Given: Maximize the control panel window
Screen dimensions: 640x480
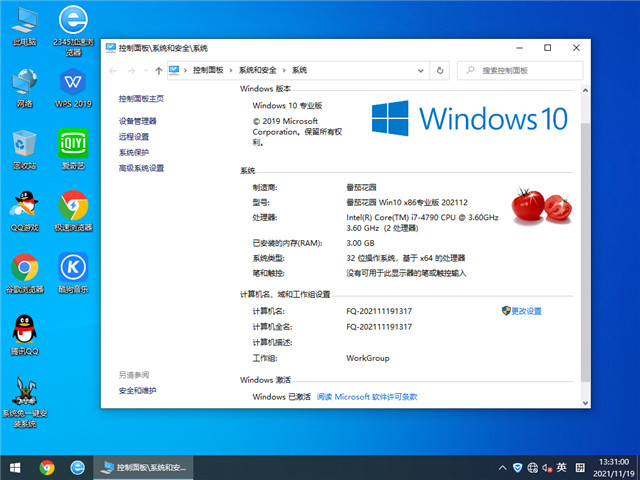Looking at the screenshot, I should tap(548, 48).
